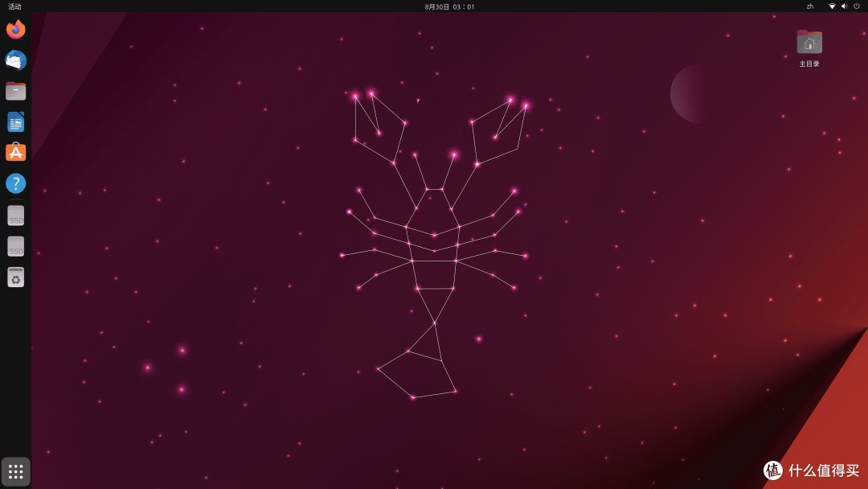Select the 主目录 label text
868x489 pixels.
809,64
